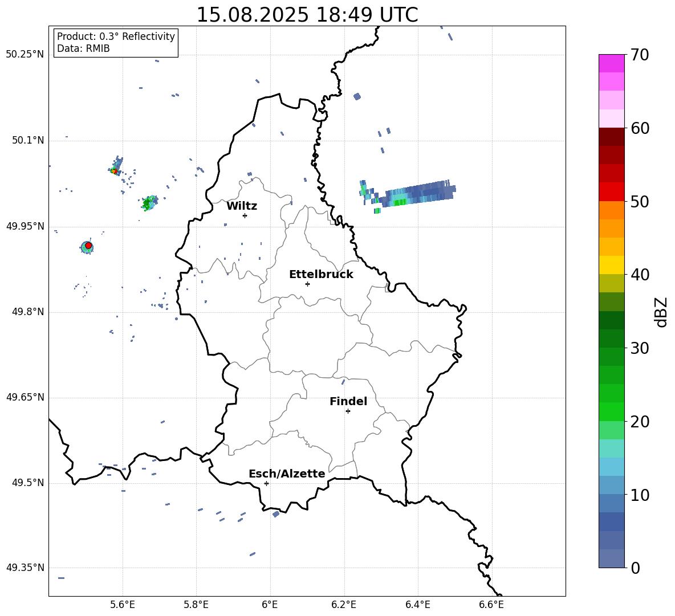Click the 49.95°N latitude label
675x616 pixels.
25,226
